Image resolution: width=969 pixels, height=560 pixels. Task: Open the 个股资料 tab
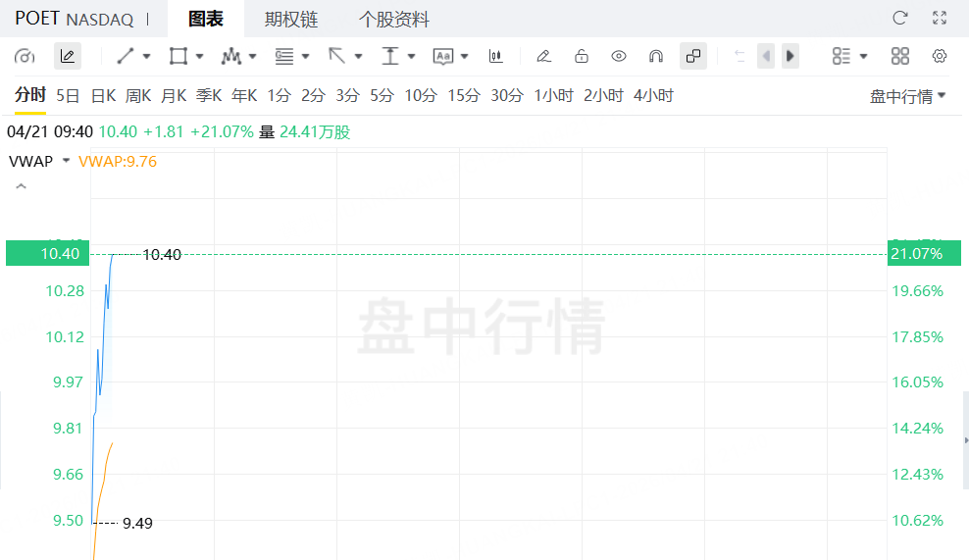tap(393, 20)
